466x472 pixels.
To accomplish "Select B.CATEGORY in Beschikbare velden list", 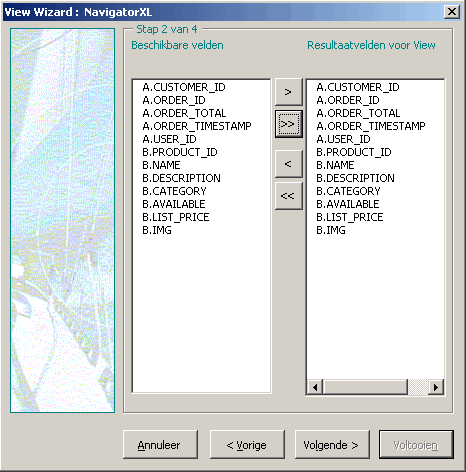I will point(174,191).
